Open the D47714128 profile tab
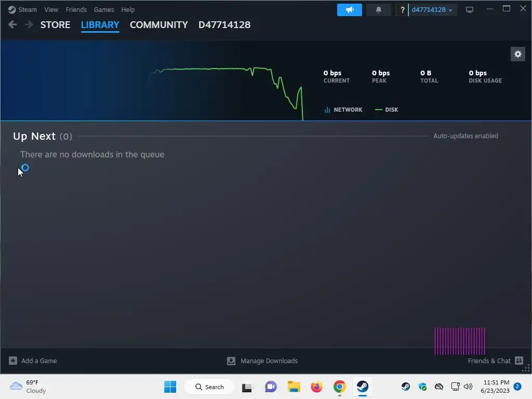This screenshot has width=532, height=399. pyautogui.click(x=224, y=25)
